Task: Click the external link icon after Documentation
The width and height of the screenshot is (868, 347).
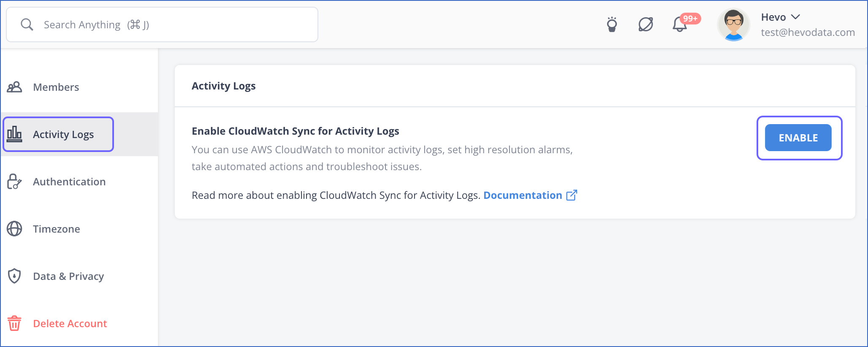Action: point(572,195)
